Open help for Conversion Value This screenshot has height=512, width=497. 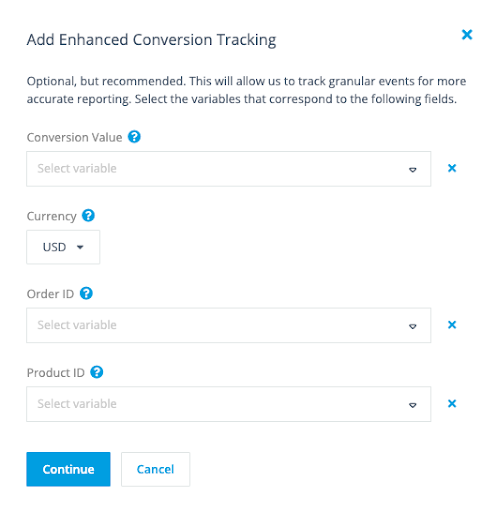pos(134,137)
